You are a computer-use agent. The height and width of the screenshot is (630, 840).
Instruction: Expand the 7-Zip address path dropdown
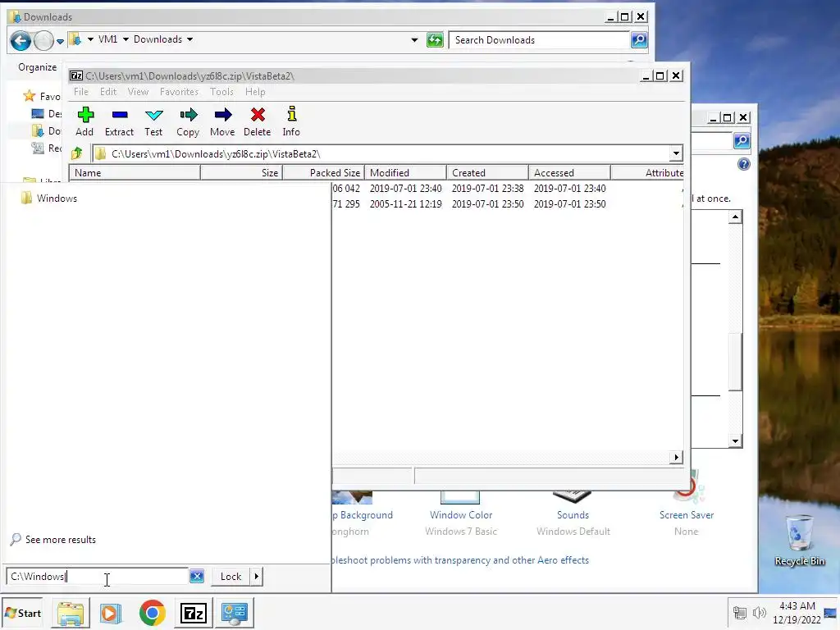(x=676, y=153)
